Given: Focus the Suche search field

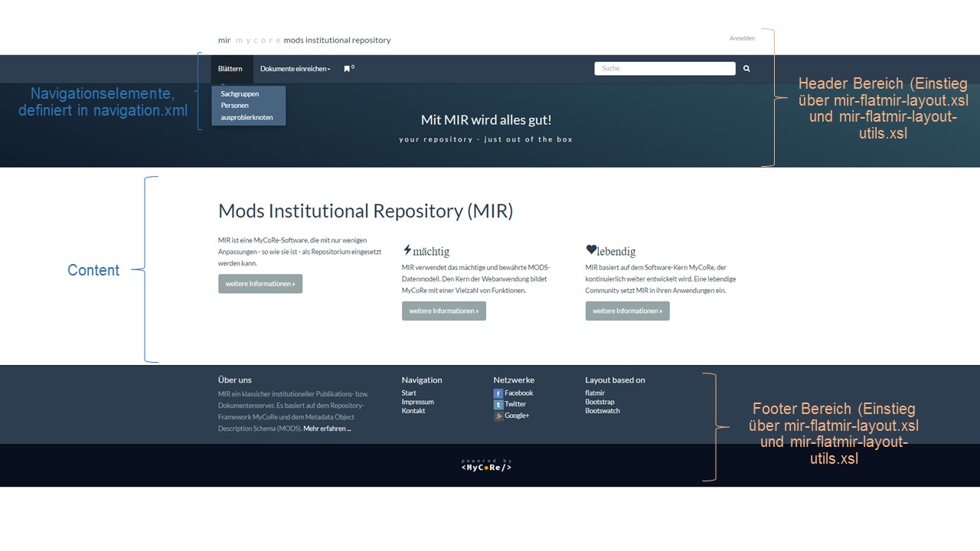Looking at the screenshot, I should pyautogui.click(x=665, y=69).
